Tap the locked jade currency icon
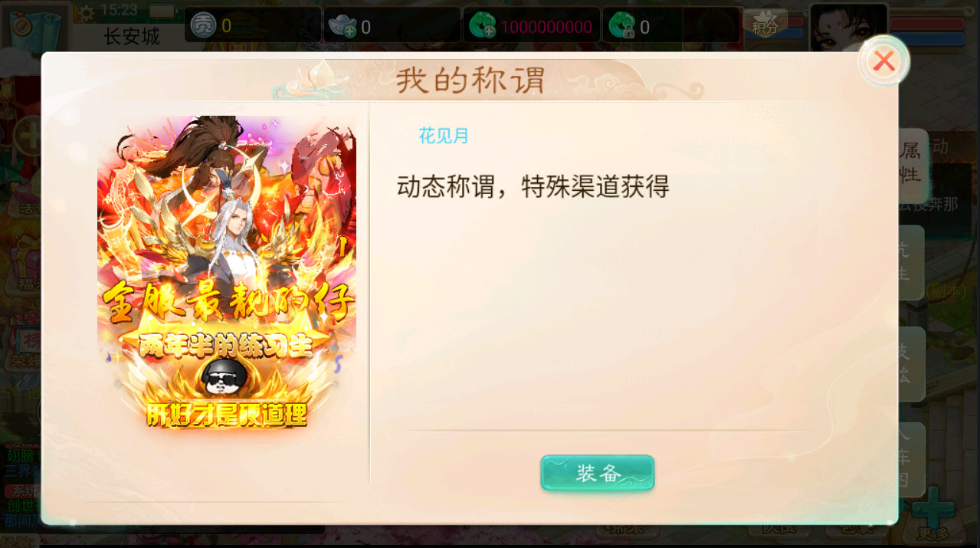This screenshot has width=980, height=548. pyautogui.click(x=621, y=27)
